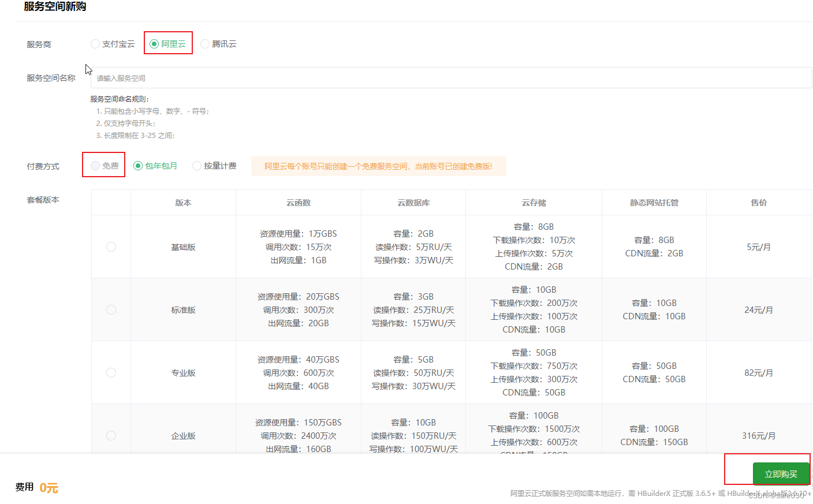Viewport: 813px width, 504px height.
Task: Click the 基础版 version name
Action: click(x=183, y=247)
